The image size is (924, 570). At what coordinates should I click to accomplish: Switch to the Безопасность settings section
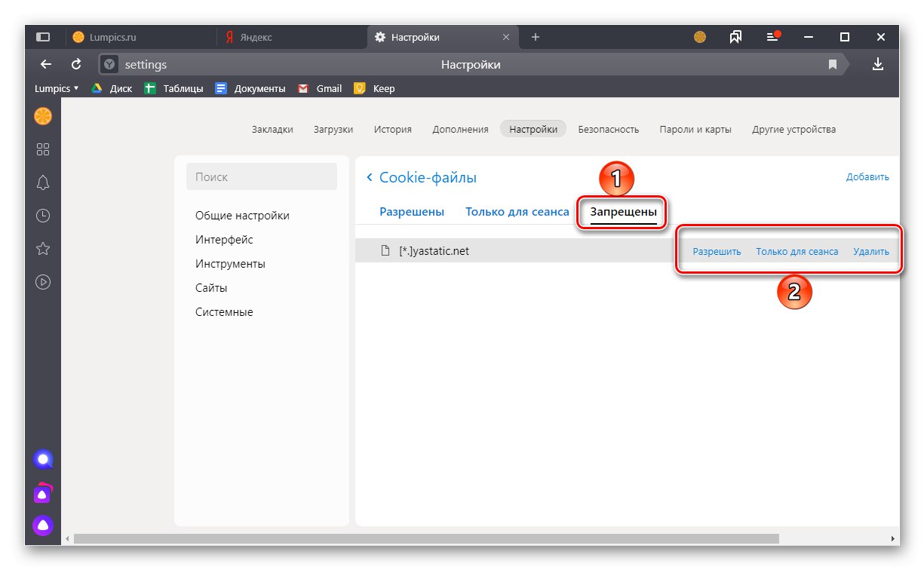point(608,129)
